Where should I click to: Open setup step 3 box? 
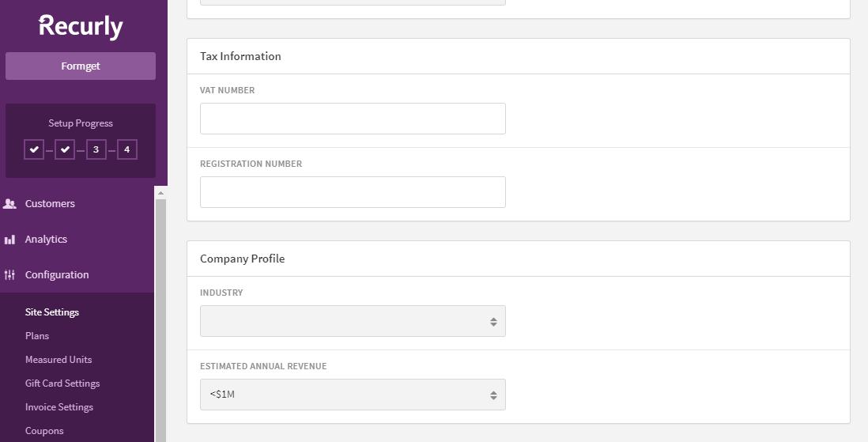click(x=96, y=149)
